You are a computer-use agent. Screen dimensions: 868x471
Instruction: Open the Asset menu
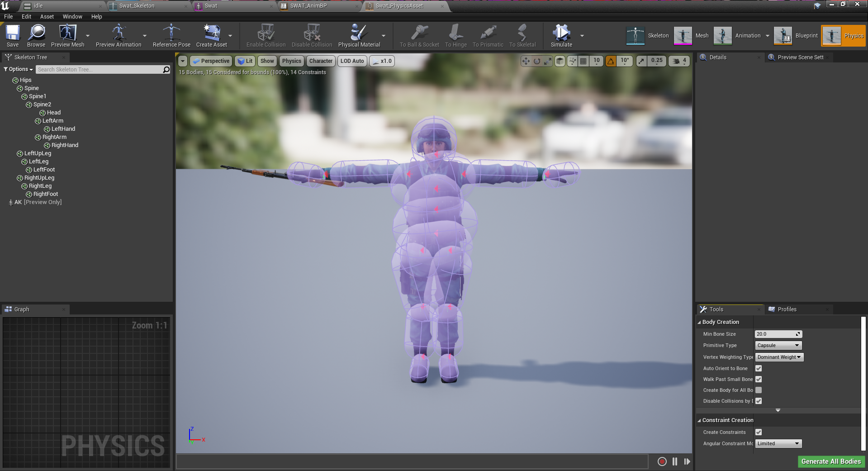(47, 16)
